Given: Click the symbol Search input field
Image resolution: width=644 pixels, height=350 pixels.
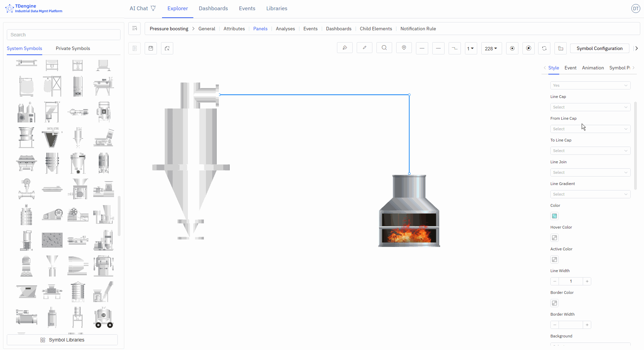Looking at the screenshot, I should click(x=64, y=35).
